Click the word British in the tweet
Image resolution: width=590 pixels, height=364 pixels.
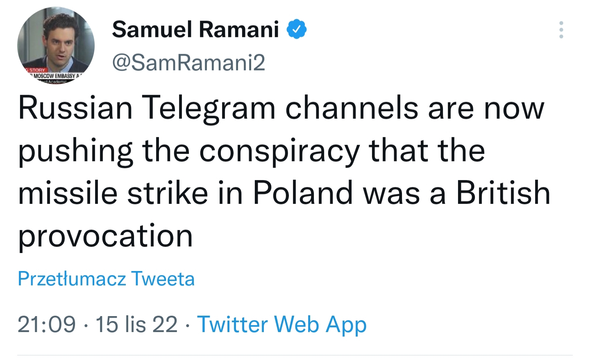click(x=503, y=193)
